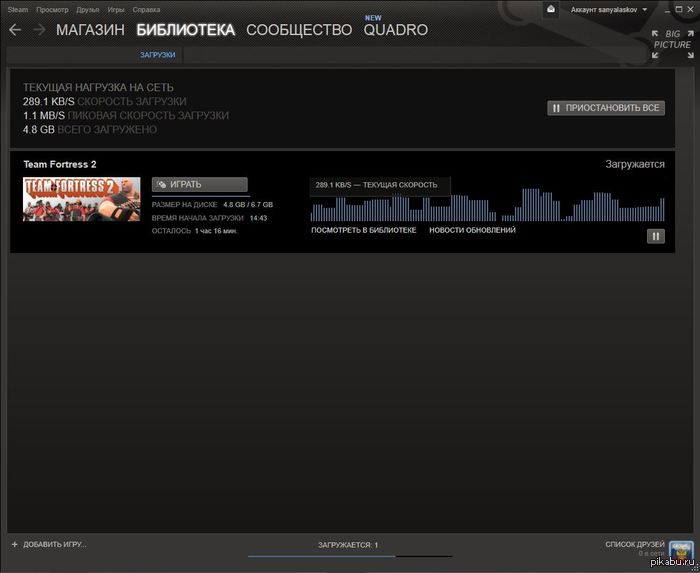Switch to Big Picture mode
Screen dimensions: 700x573
(x=673, y=44)
